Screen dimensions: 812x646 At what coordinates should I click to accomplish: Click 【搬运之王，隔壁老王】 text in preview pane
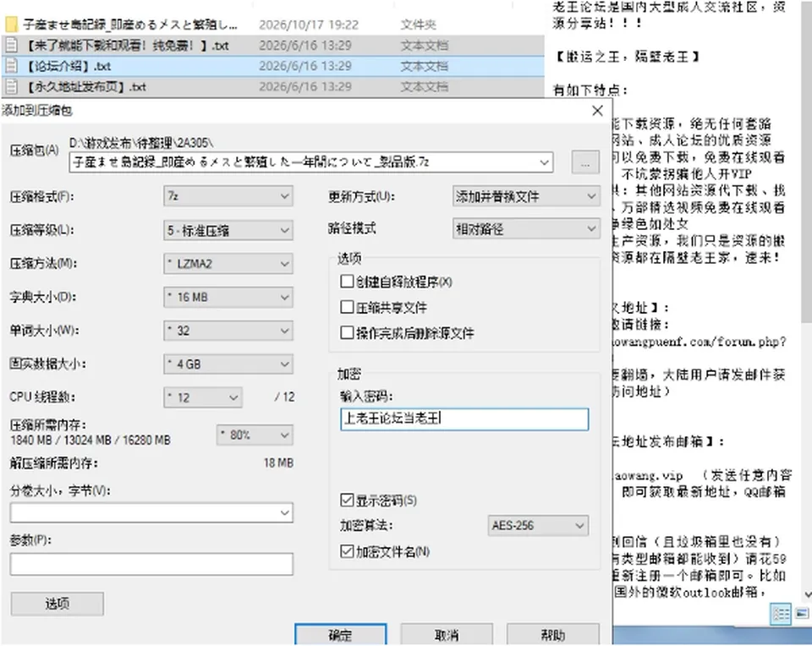627,57
